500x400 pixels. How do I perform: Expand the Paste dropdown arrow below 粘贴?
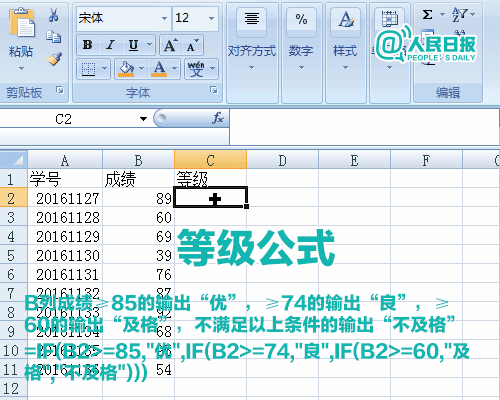coord(21,68)
